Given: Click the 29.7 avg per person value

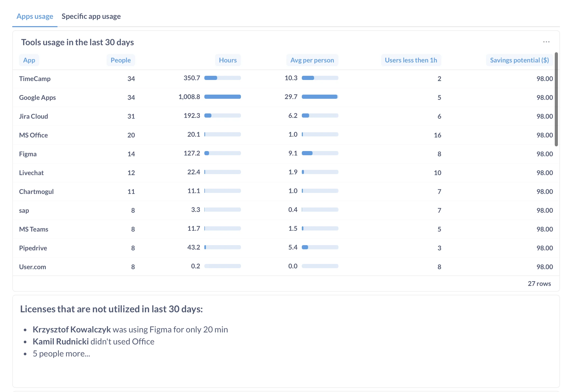Looking at the screenshot, I should pos(291,97).
